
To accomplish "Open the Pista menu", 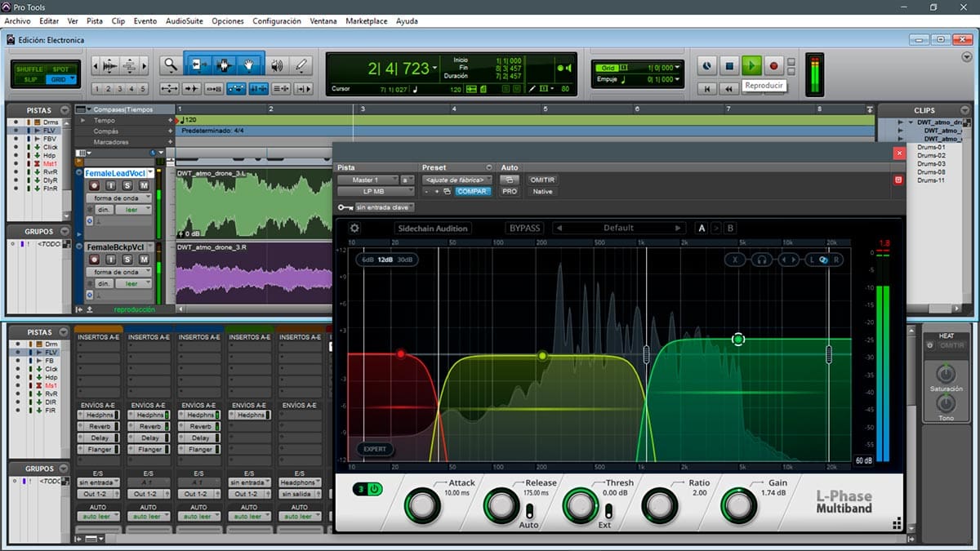I will (95, 21).
